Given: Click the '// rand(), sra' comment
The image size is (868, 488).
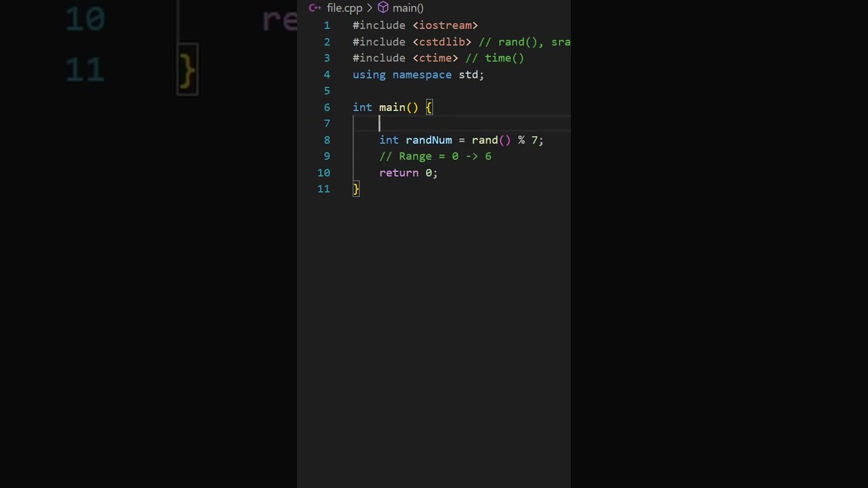Looking at the screenshot, I should [x=524, y=42].
